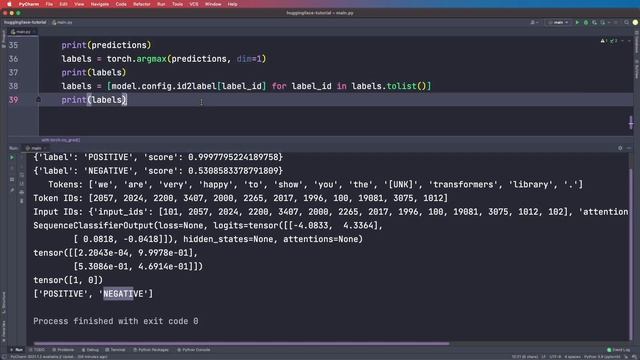Open the TODO tool window
640x360 pixels.
[x=37, y=350]
